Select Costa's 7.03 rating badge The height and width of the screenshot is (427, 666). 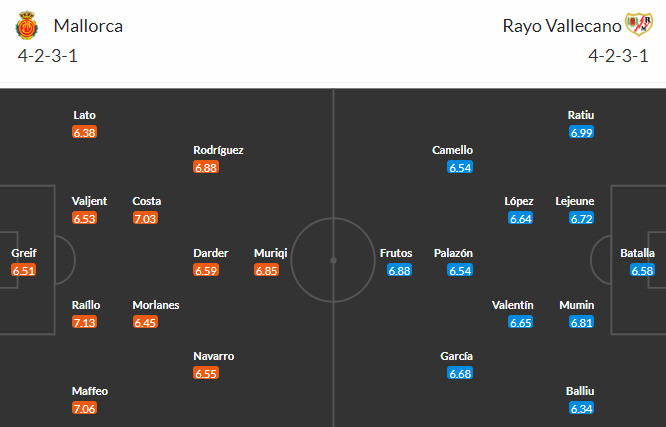145,218
